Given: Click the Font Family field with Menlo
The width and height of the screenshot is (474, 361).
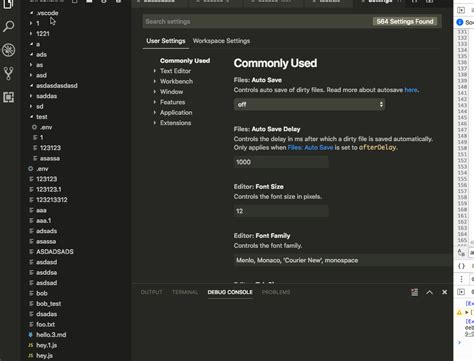Looking at the screenshot, I should tap(343, 260).
